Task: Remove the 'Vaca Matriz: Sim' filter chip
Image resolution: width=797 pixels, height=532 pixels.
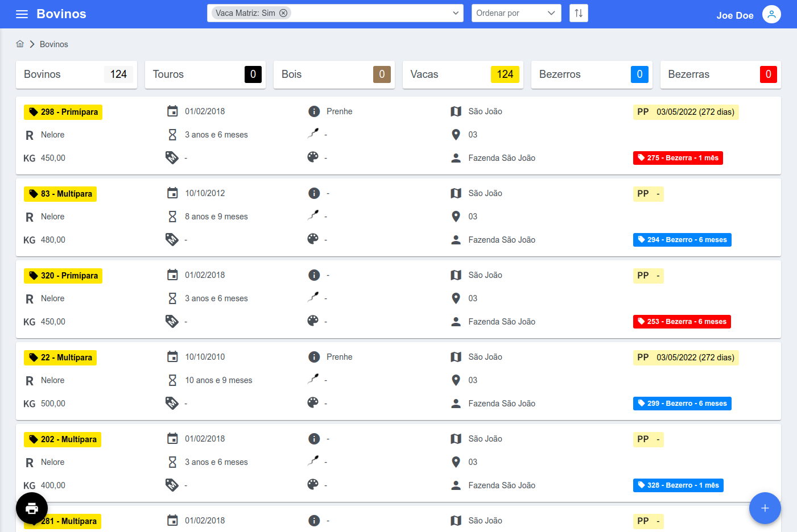Action: 283,13
